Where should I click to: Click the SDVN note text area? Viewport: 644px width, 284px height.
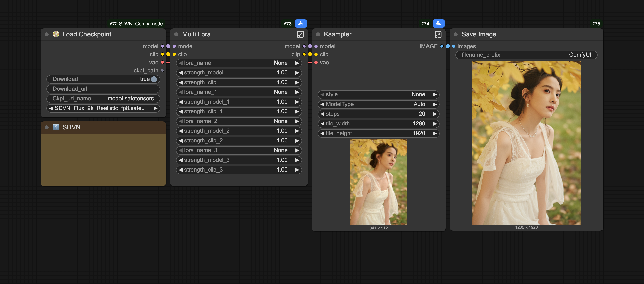tap(103, 160)
